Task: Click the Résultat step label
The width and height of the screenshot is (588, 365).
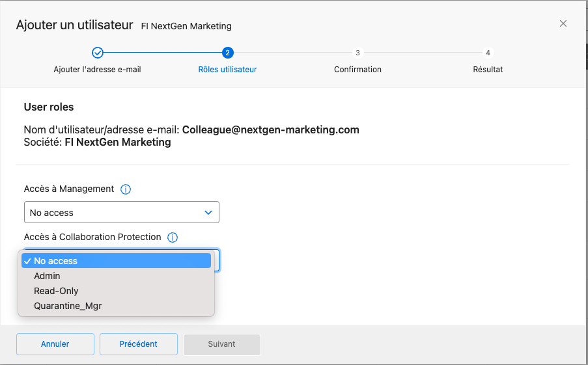Action: pos(488,70)
